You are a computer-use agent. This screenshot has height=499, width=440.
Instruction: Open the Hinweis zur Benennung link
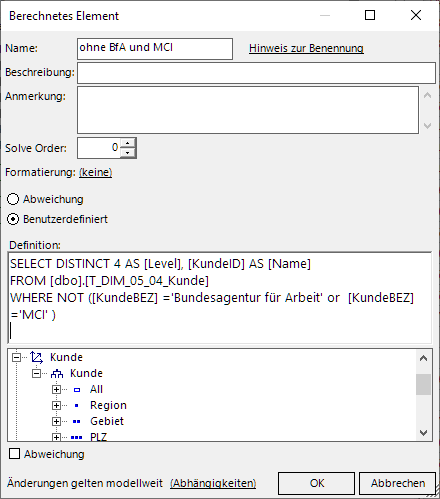pos(306,48)
